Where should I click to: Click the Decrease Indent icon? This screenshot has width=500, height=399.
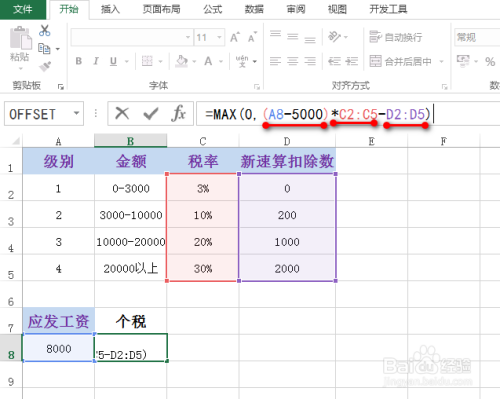[334, 61]
